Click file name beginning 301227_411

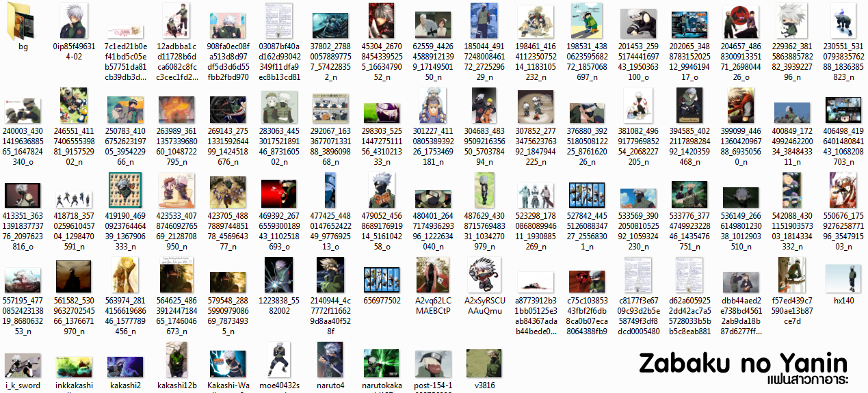(x=433, y=147)
